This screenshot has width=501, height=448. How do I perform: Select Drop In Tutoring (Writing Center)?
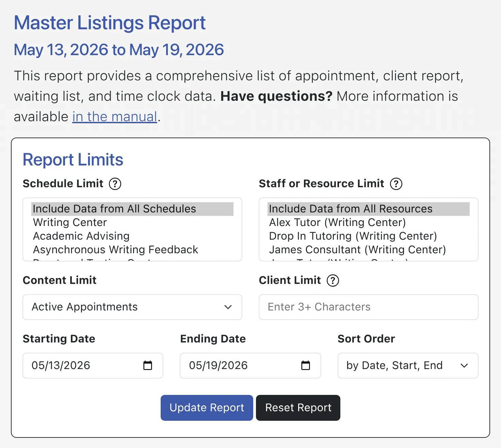point(369,236)
